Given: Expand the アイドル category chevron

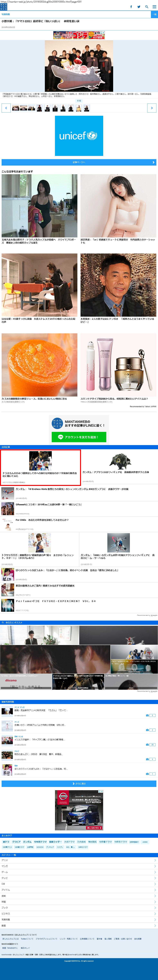Looking at the screenshot, I should click(155, 890).
